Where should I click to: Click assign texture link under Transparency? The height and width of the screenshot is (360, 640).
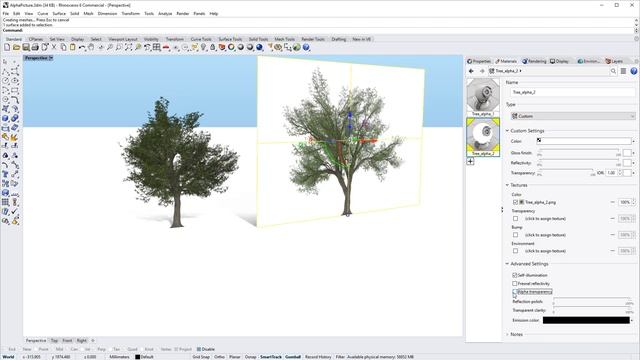(x=545, y=219)
